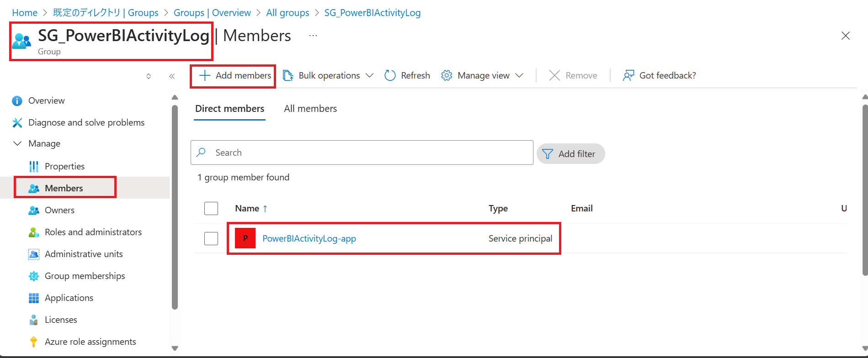Screen dimensions: 868x358
Task: Click the Add members button
Action: coord(235,75)
